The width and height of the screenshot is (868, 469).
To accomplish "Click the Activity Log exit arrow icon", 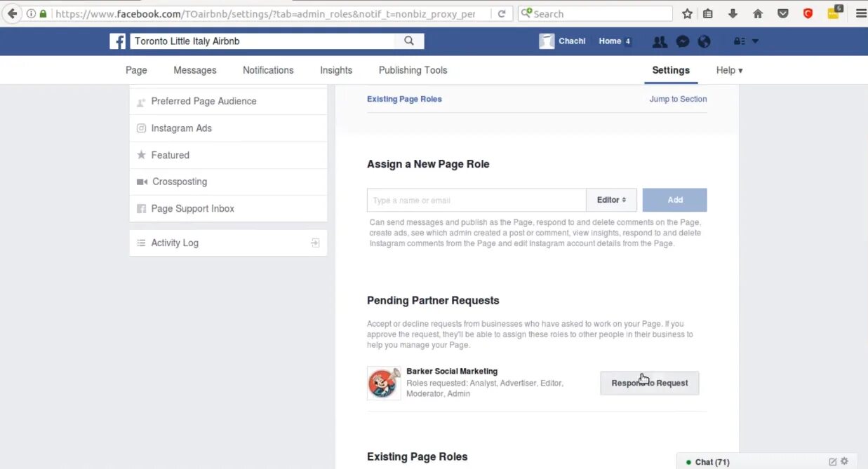I will (x=315, y=243).
